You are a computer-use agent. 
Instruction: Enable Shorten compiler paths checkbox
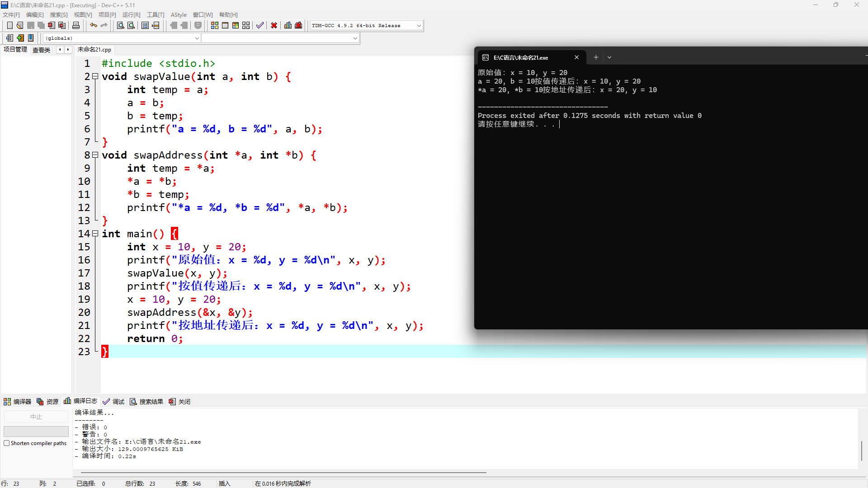point(7,443)
